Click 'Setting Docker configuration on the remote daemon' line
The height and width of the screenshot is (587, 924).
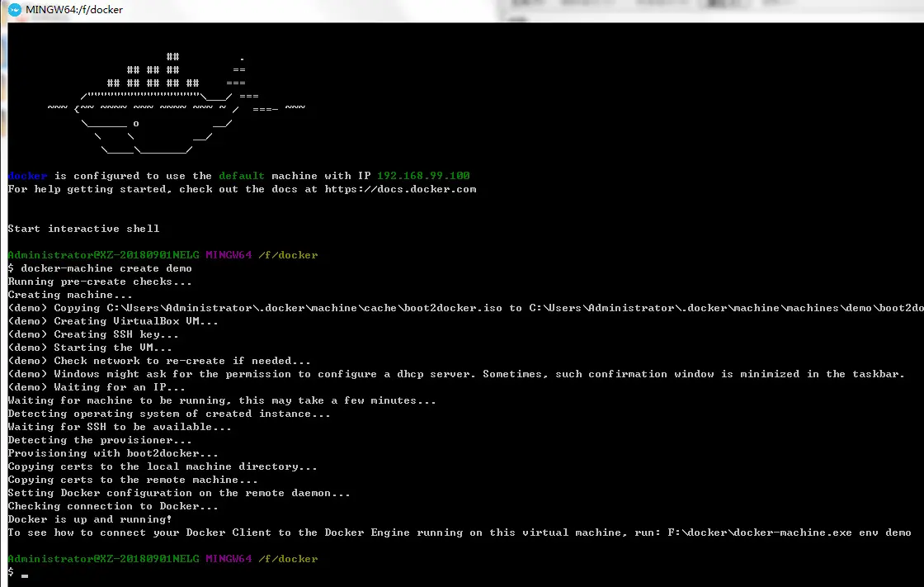[179, 493]
